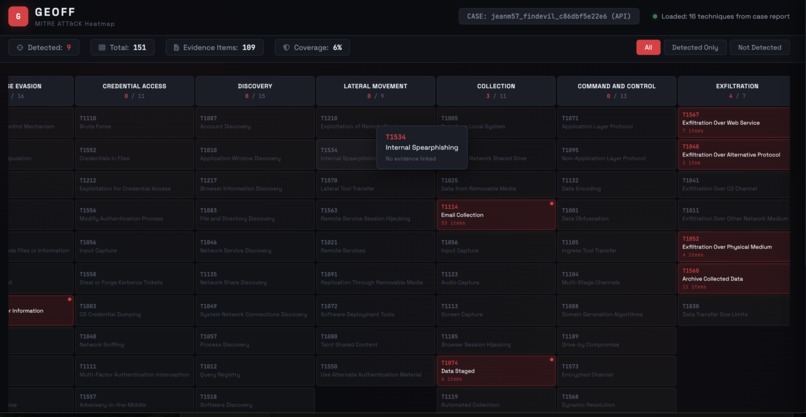Open T1114 Email Collection cell
The image size is (806, 417).
click(496, 215)
